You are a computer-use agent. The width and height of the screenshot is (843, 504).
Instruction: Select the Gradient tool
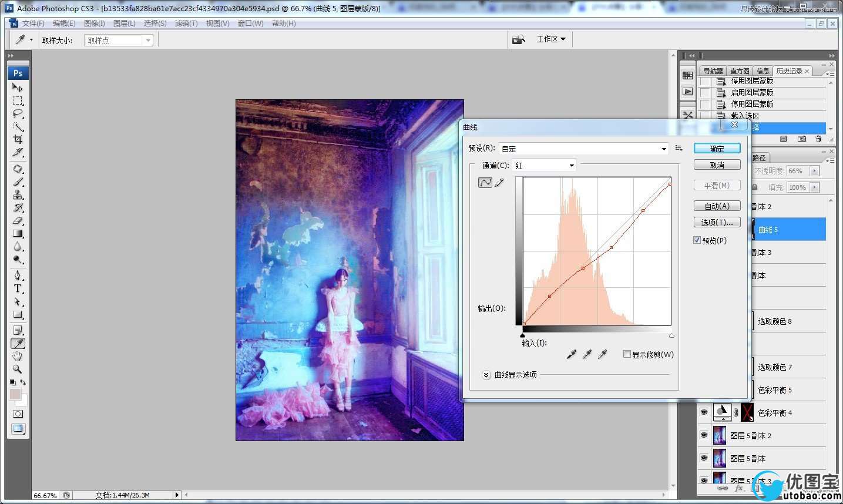[18, 233]
